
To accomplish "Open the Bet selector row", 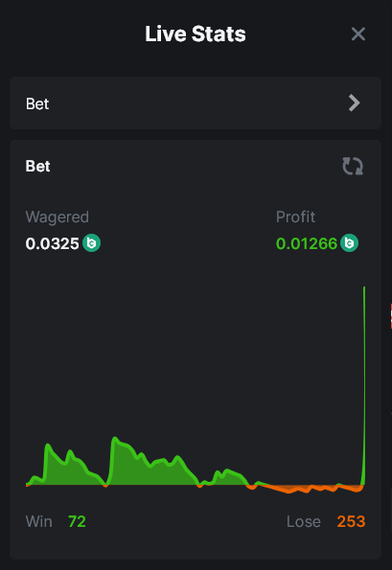I will [196, 103].
